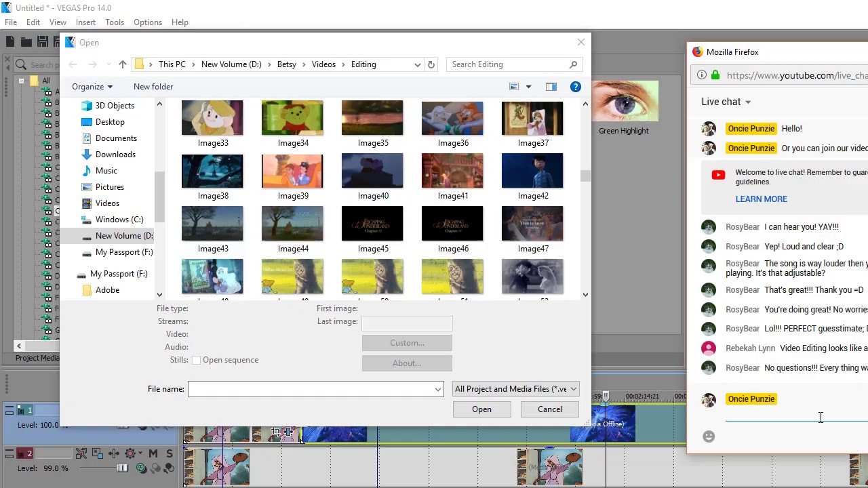The width and height of the screenshot is (868, 488).
Task: Click the Event Pan/Crop icon on timeline clip
Action: click(277, 432)
